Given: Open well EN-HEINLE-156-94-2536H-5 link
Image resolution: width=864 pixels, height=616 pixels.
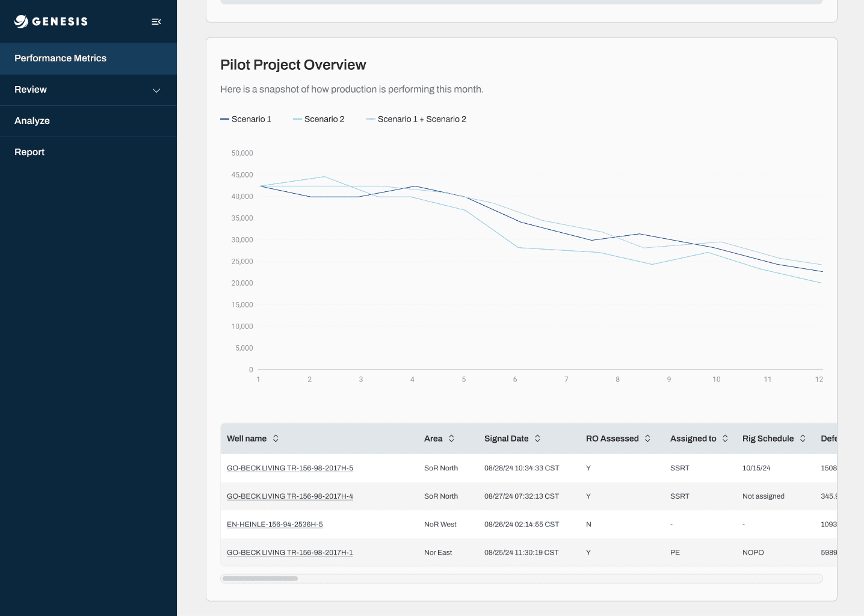Looking at the screenshot, I should [x=275, y=525].
